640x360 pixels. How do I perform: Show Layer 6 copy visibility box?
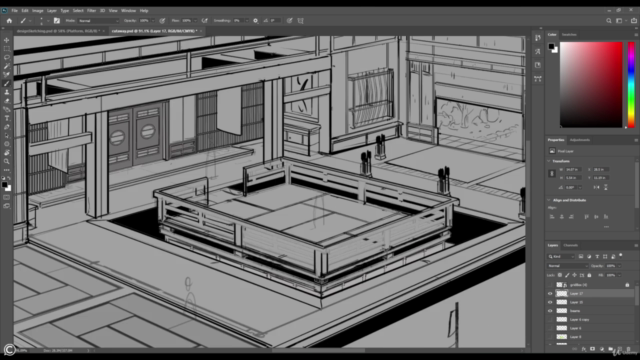[x=550, y=320]
